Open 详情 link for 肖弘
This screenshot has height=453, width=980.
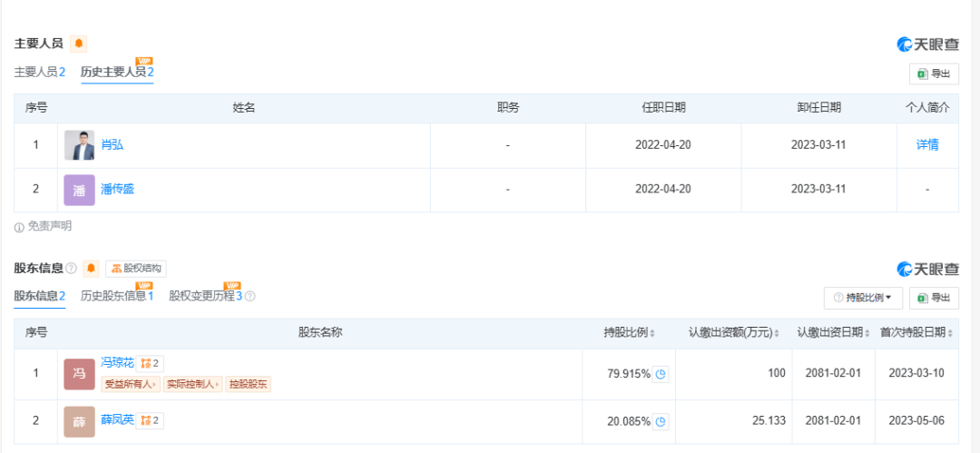tap(927, 144)
